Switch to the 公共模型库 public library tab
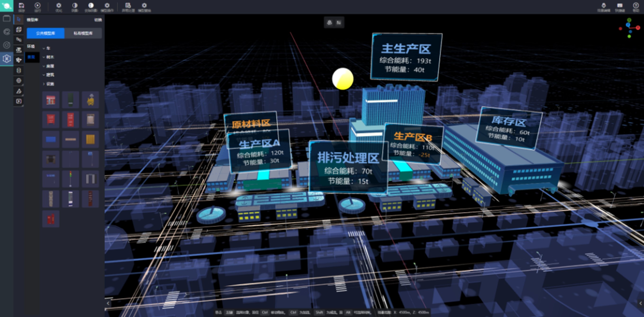644x317 pixels. point(45,33)
